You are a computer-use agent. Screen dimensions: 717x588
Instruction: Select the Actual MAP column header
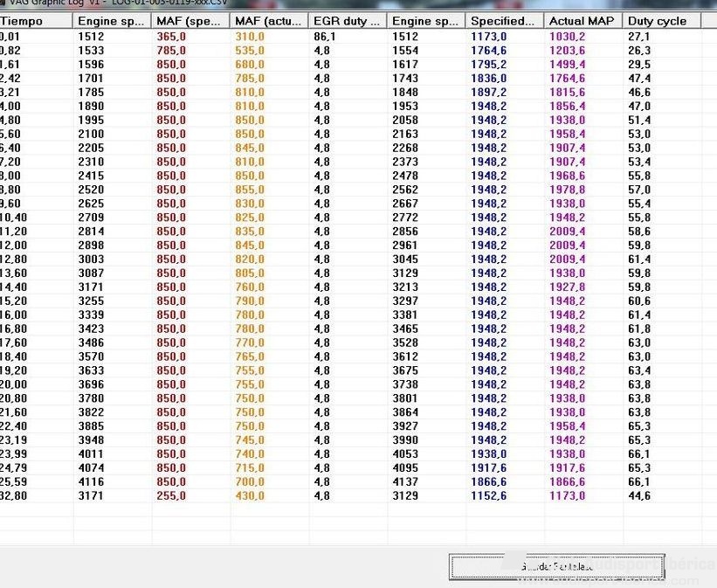tap(583, 21)
